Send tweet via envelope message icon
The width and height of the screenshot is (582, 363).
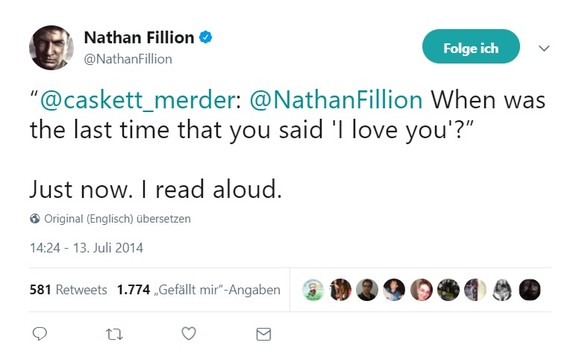[x=264, y=334]
